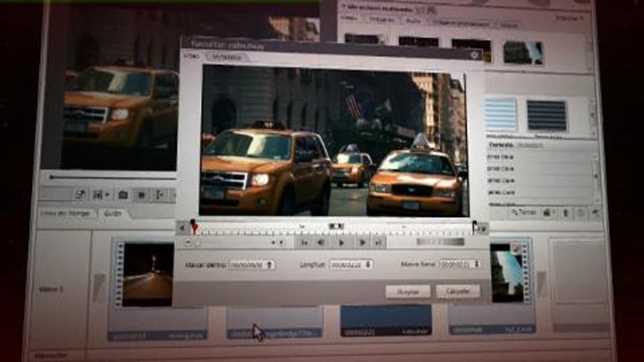This screenshot has height=362, width=644.
Task: Select the light blue striped transition thumbnail
Action: 501,114
